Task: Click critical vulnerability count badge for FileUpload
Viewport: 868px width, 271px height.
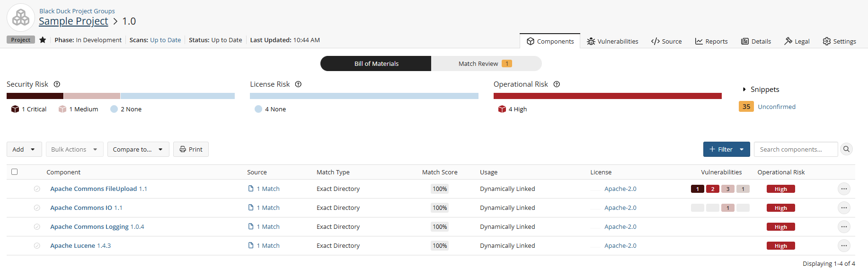Action: 698,189
